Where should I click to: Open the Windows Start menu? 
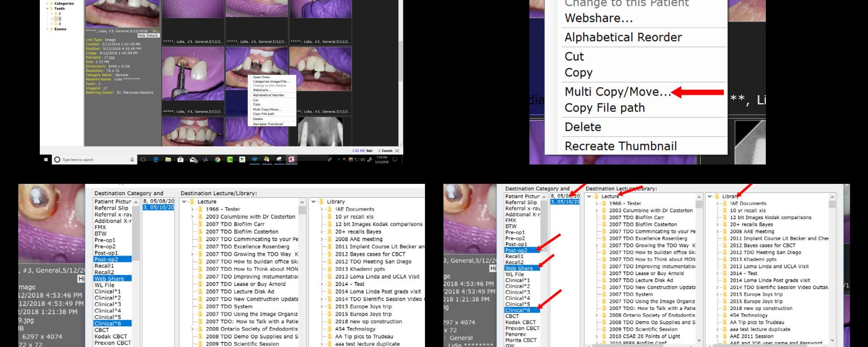click(x=46, y=159)
